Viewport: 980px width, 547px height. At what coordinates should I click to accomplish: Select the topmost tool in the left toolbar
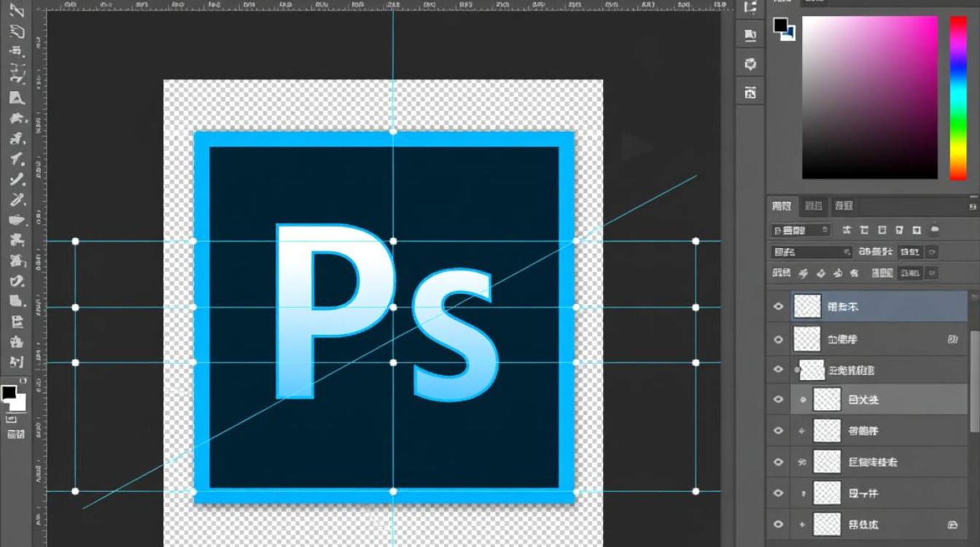16,11
